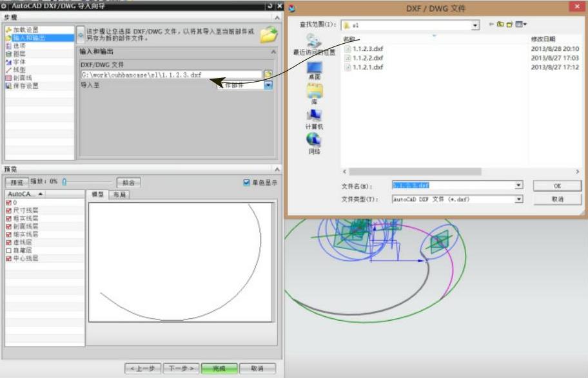Toggle the 尺寸线层 layer checkbox

pyautogui.click(x=8, y=211)
